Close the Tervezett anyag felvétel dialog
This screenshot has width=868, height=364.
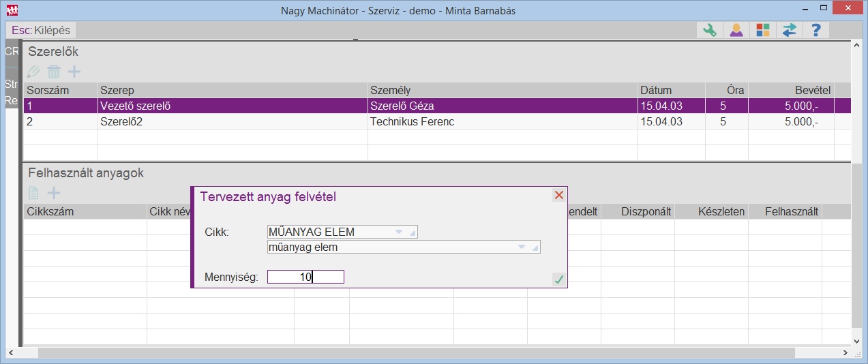[x=559, y=196]
